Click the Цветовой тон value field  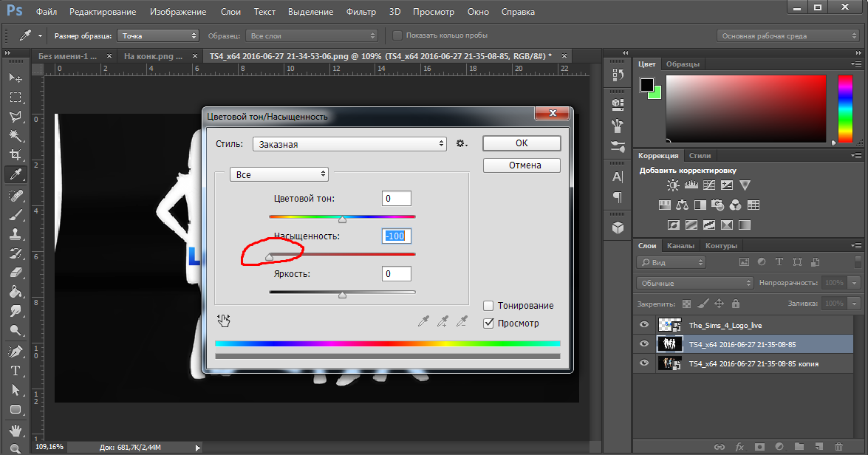coord(397,198)
